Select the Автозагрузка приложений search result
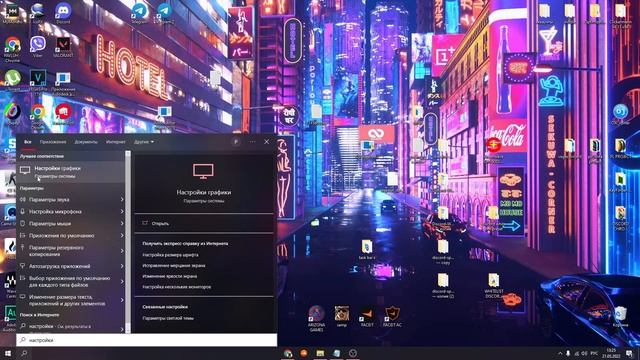Screen dimensions: 640x360 [x=60, y=266]
